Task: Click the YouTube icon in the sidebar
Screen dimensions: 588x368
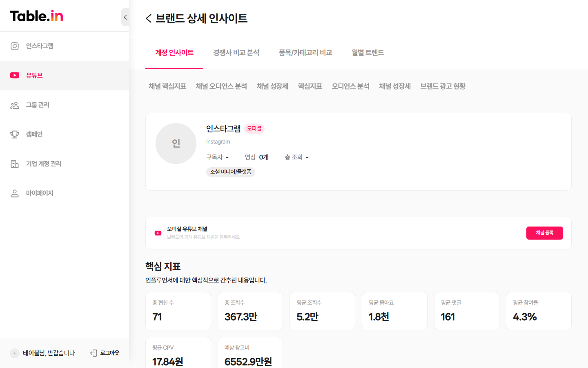Action: click(x=15, y=75)
